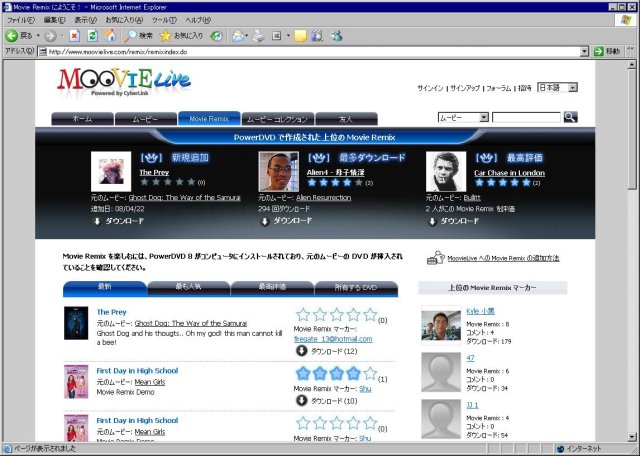
Task: Open the History/media globe icon
Action: click(216, 36)
